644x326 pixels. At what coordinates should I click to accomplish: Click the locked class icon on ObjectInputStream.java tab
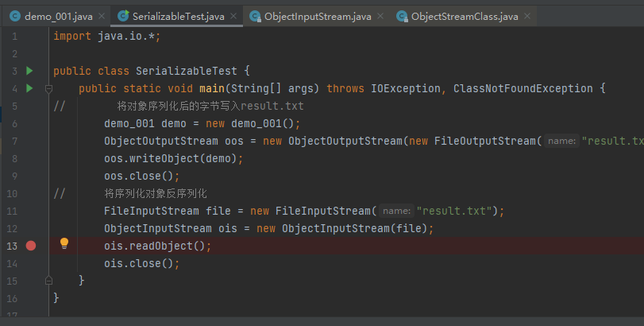(x=255, y=16)
